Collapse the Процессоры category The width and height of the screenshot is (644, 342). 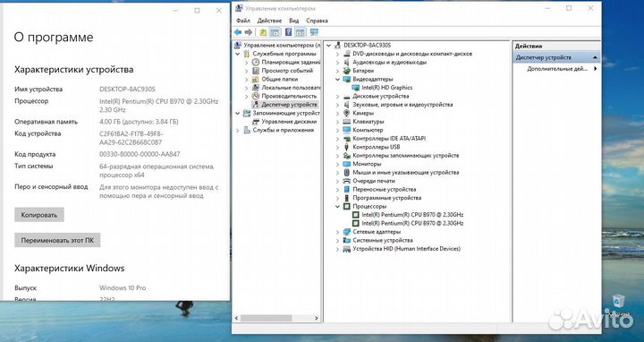[x=337, y=206]
